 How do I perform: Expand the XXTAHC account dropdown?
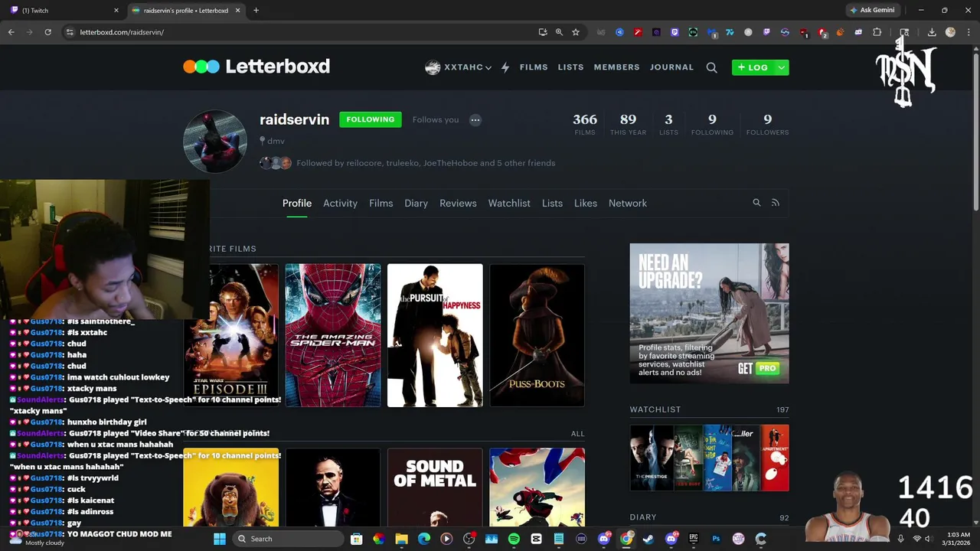coord(458,67)
